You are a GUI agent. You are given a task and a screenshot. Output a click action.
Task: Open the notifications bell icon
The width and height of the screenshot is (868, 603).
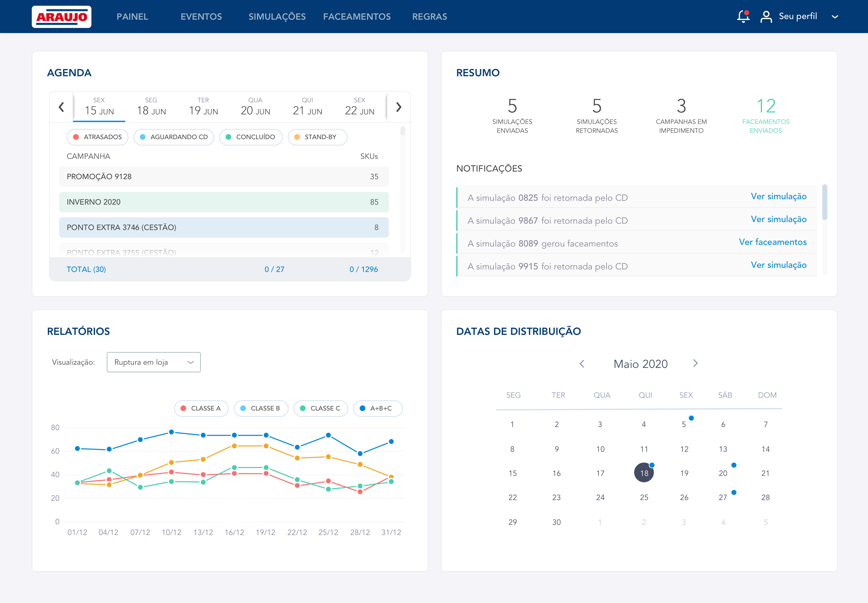743,16
